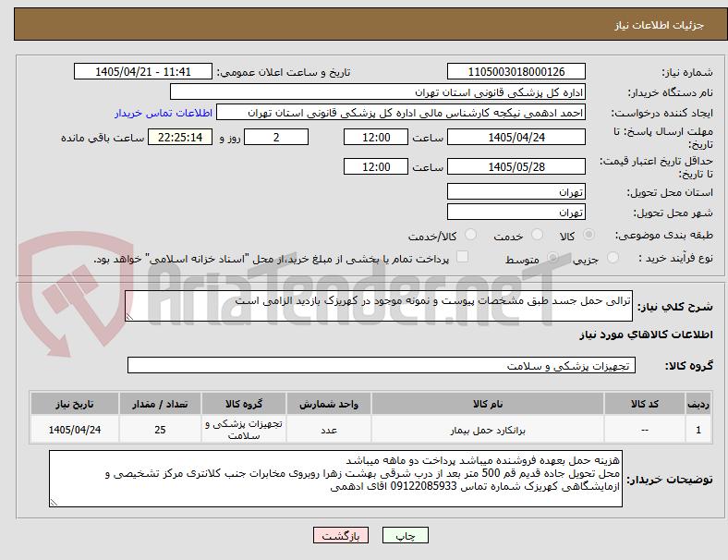Click the announcement date field 1405/04/21 - 11:41
This screenshot has height=560, width=728.
click(143, 71)
